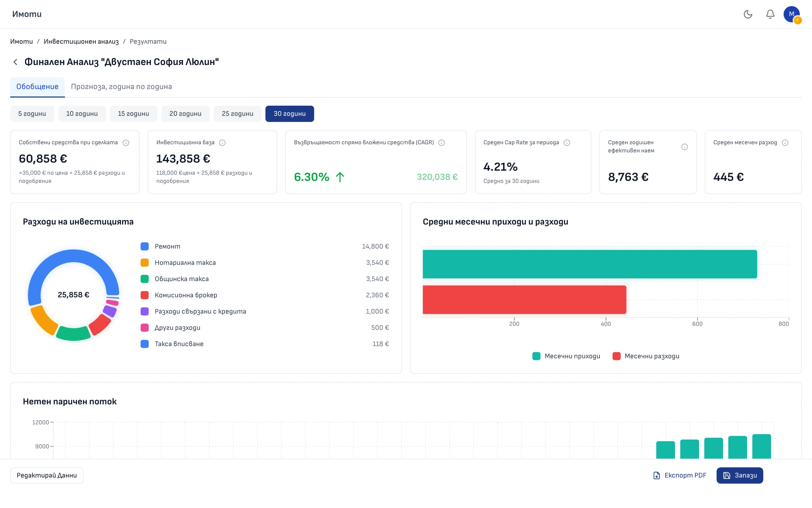Click the blue Ремонт legend swatch
This screenshot has height=508, width=812.
click(x=144, y=246)
